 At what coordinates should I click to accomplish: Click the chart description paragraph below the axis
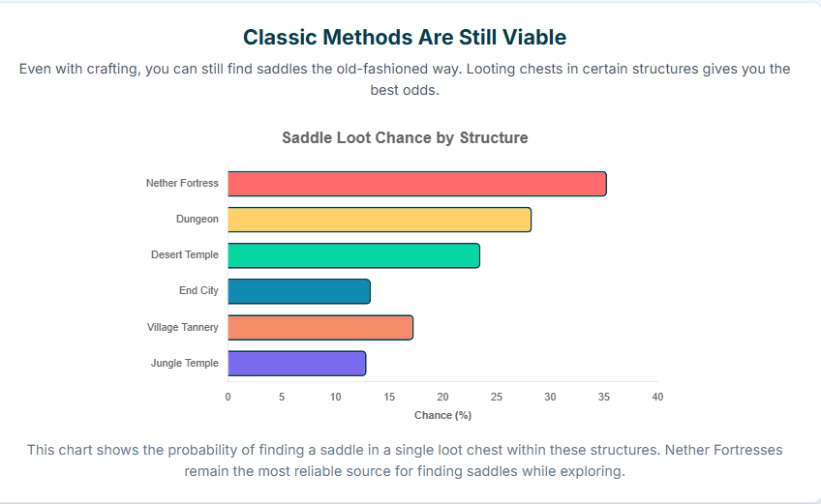pos(405,460)
